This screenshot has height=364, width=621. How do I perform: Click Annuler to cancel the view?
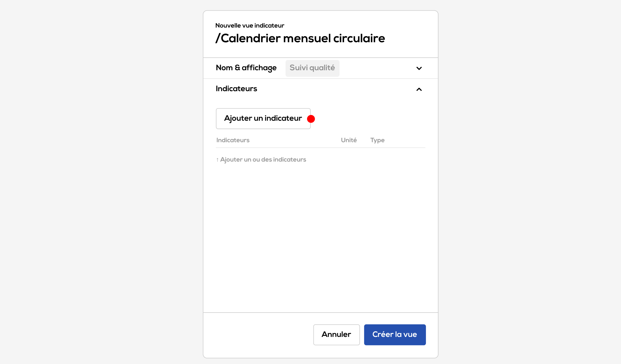[336, 334]
